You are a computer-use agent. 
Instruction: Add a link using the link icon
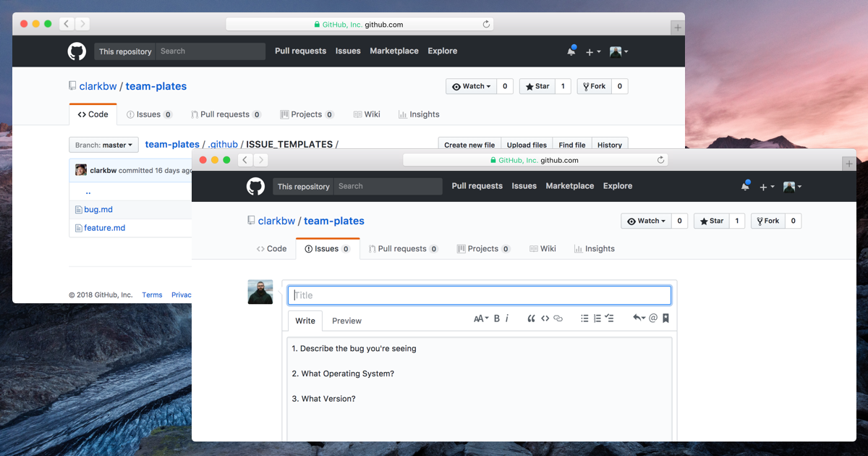[x=558, y=318]
